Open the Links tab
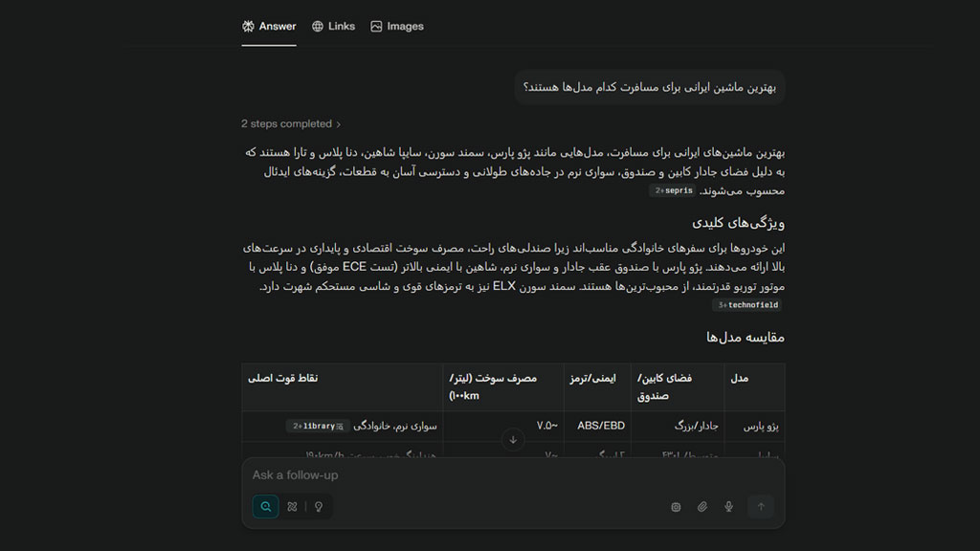This screenshot has height=551, width=980. (333, 26)
